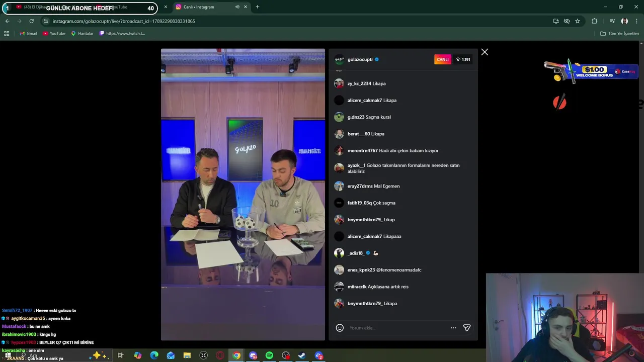Click ayazk__1 commenter avatar
Viewport: 644px width, 362px height.
click(339, 168)
